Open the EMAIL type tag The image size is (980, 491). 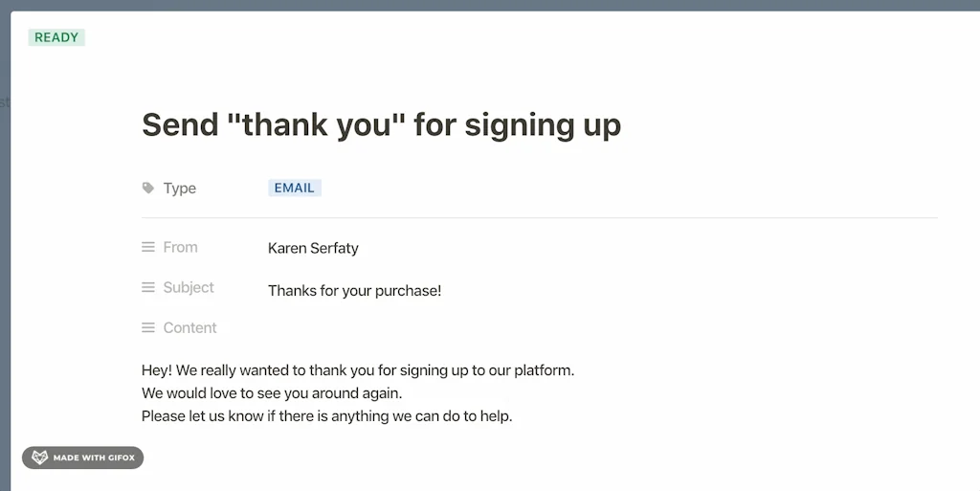tap(294, 188)
